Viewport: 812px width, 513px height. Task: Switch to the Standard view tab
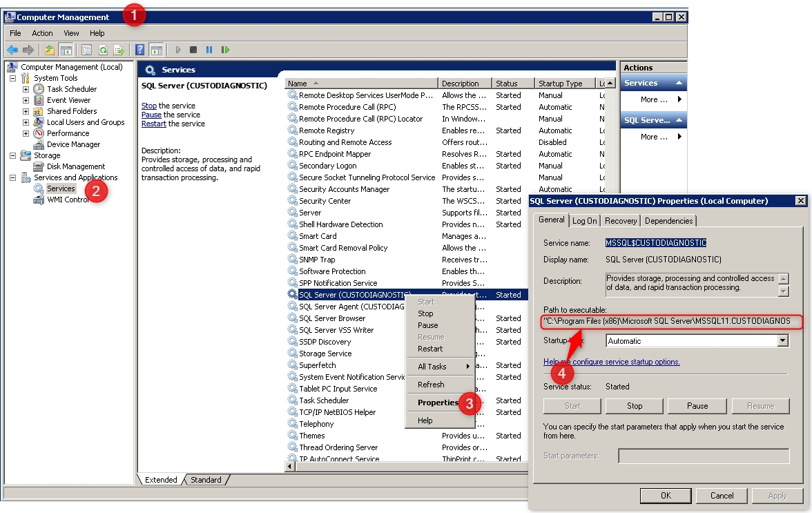(206, 480)
